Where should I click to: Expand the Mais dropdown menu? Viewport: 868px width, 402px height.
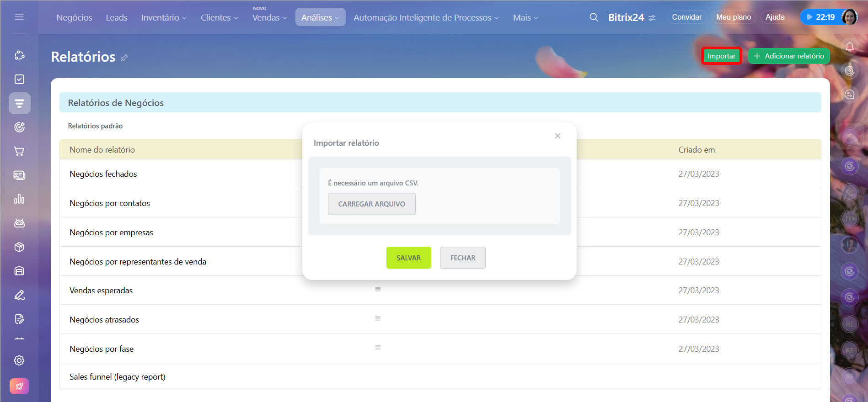[525, 18]
